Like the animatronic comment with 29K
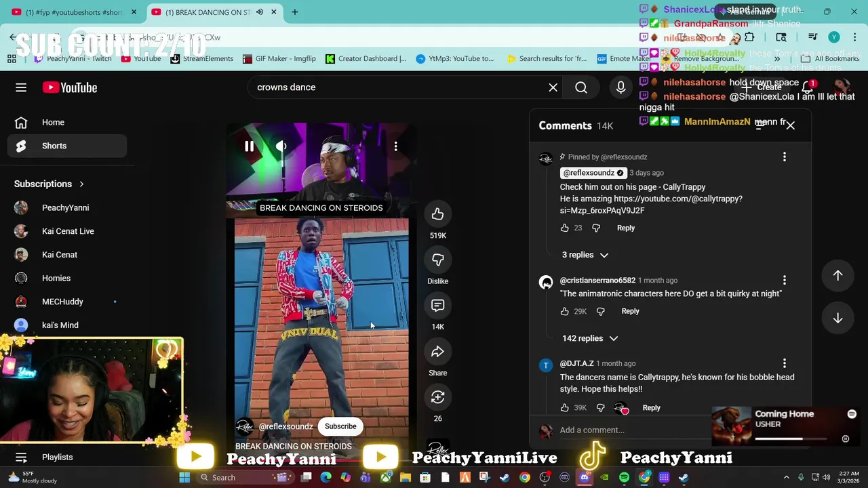The height and width of the screenshot is (488, 868). [564, 312]
